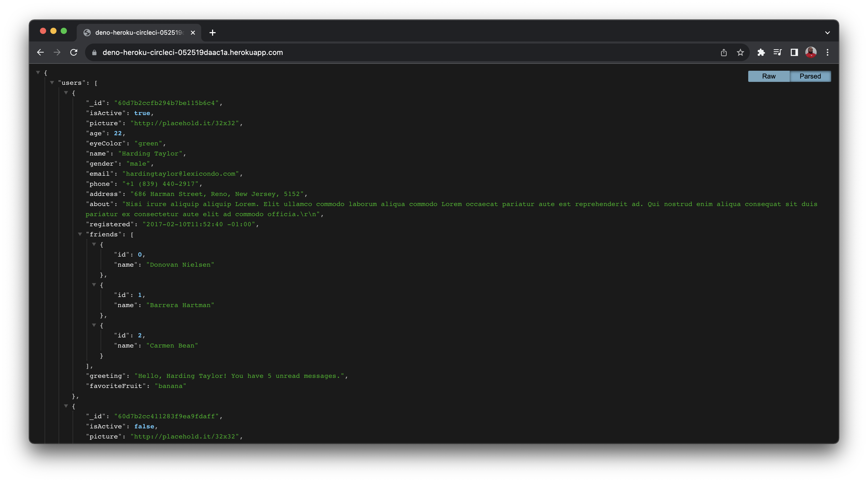Collapse the users array disclosure triangle

tap(52, 82)
